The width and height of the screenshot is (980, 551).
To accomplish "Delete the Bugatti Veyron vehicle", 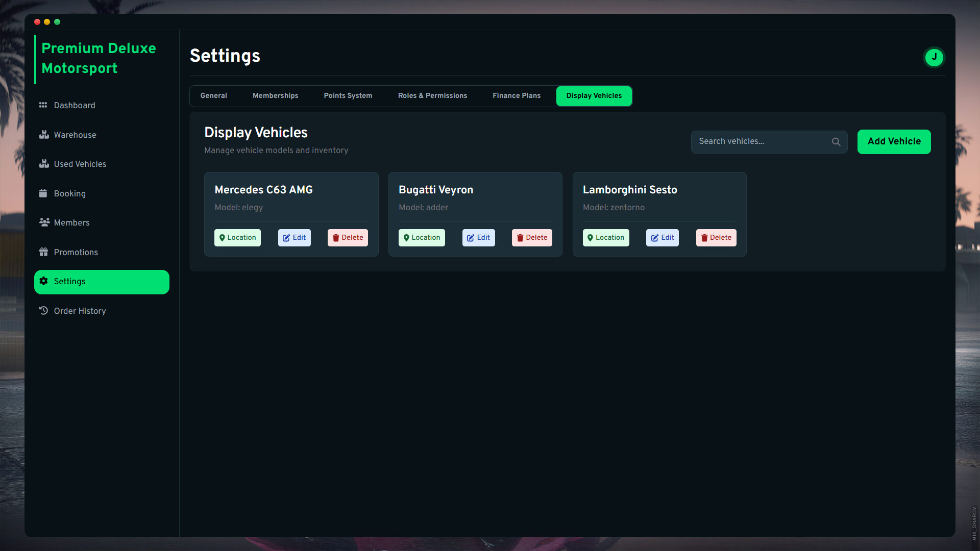I will pos(532,238).
